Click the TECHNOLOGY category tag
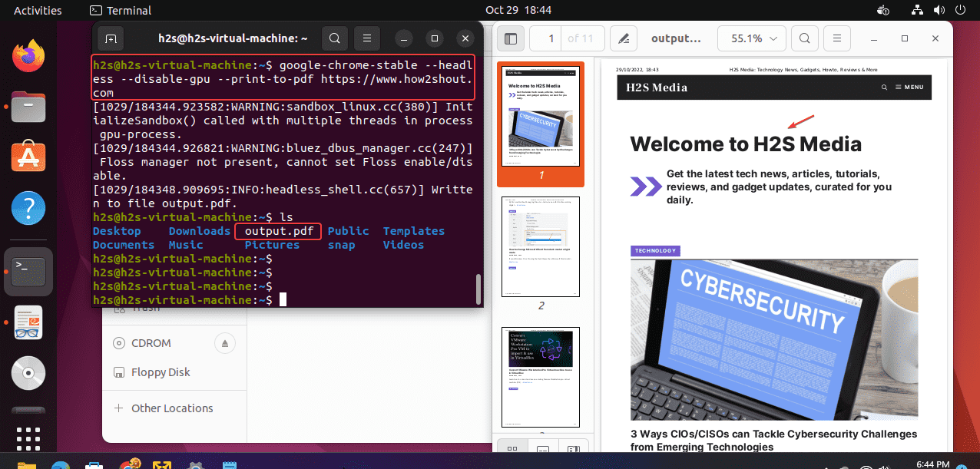 656,251
